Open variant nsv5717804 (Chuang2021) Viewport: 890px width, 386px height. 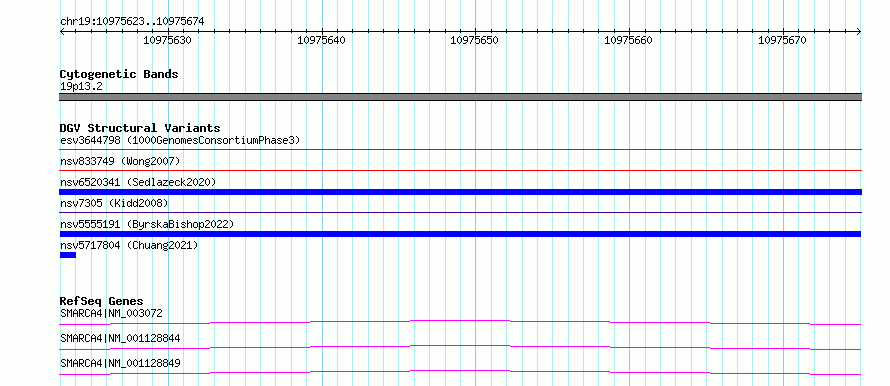(129, 246)
